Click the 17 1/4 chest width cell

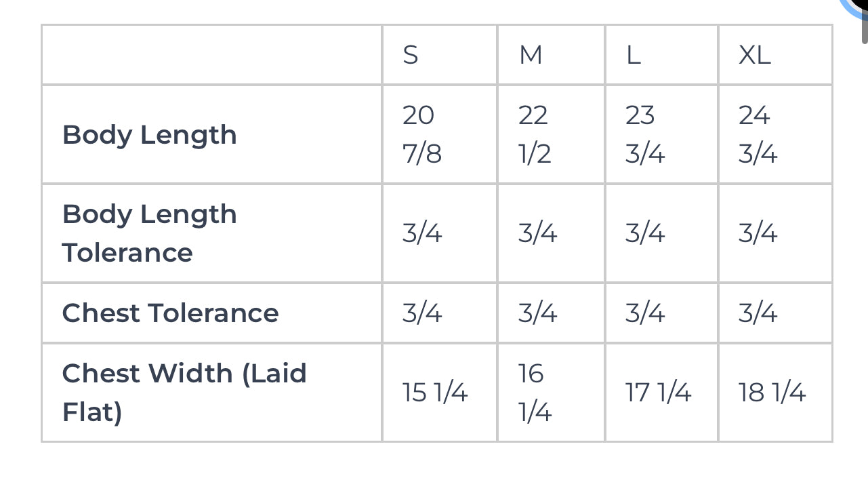(658, 393)
